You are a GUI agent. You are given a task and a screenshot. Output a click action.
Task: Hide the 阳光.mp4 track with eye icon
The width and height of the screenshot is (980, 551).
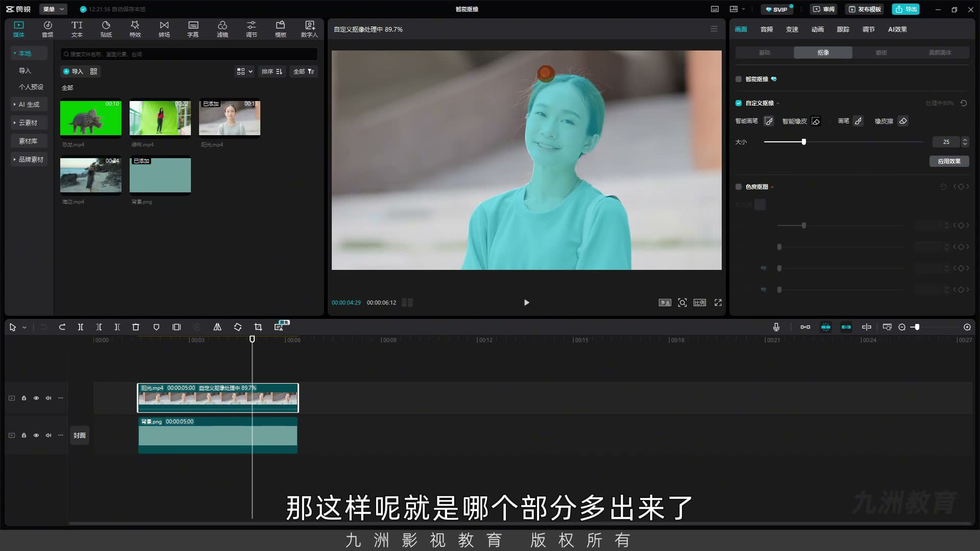tap(36, 398)
